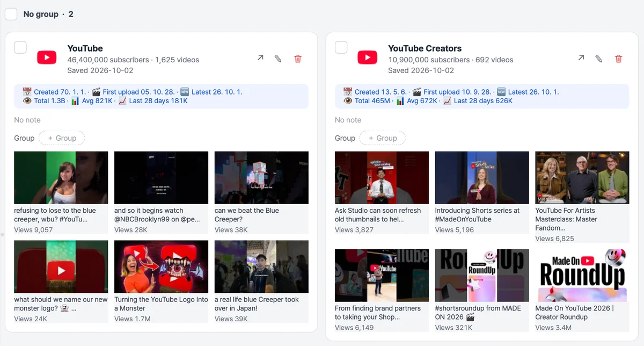Click 'Avg 672K' stat
Image resolution: width=644 pixels, height=346 pixels.
click(417, 100)
